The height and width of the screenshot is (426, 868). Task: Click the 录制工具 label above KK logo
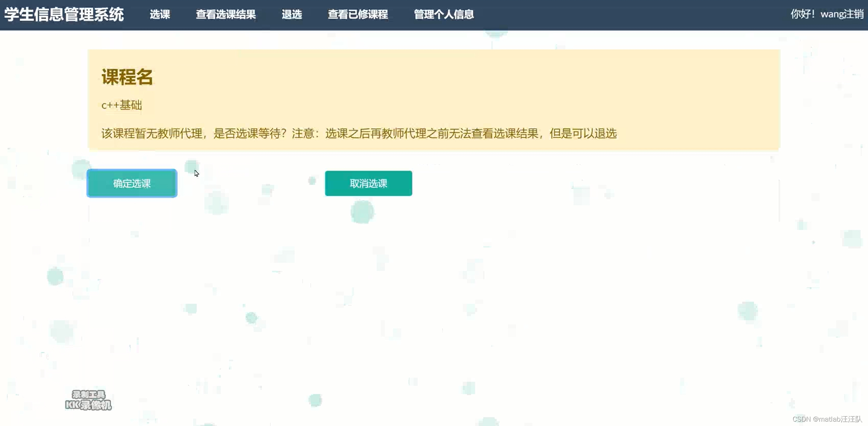click(89, 394)
